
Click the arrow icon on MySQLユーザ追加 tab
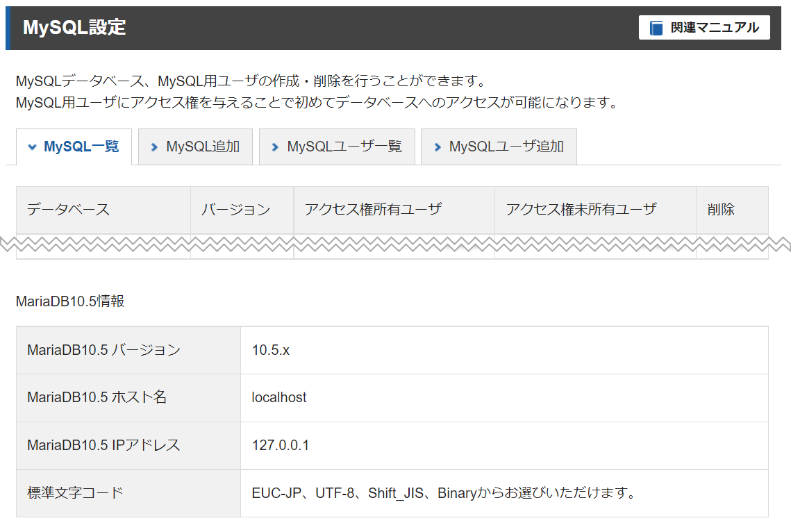[438, 147]
